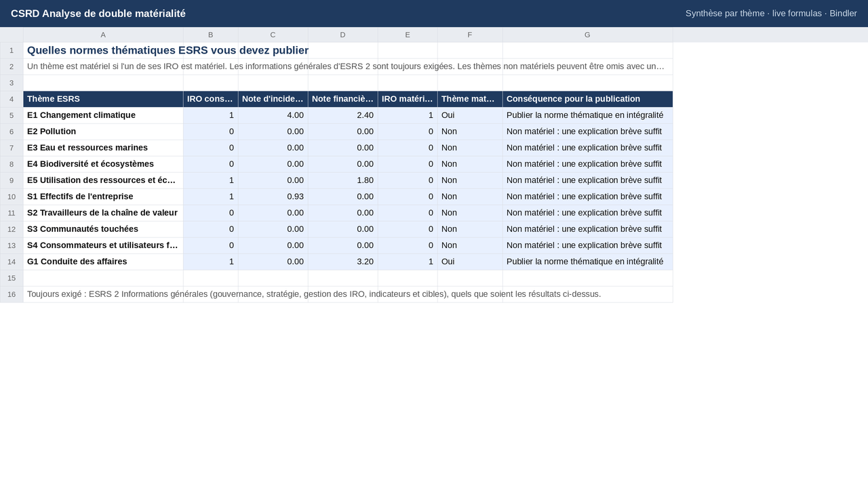Select row 3 header

coord(12,83)
